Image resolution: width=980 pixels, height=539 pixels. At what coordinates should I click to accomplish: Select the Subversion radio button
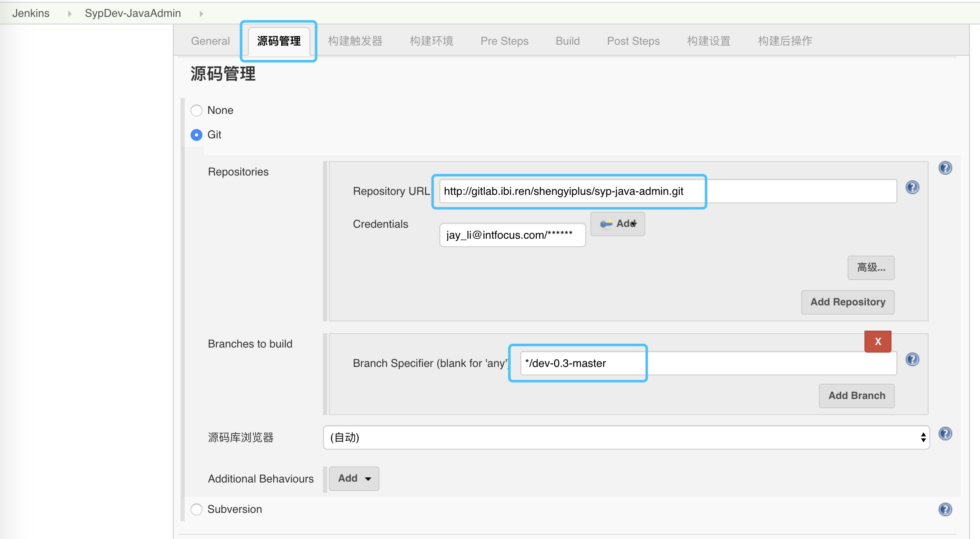point(197,509)
